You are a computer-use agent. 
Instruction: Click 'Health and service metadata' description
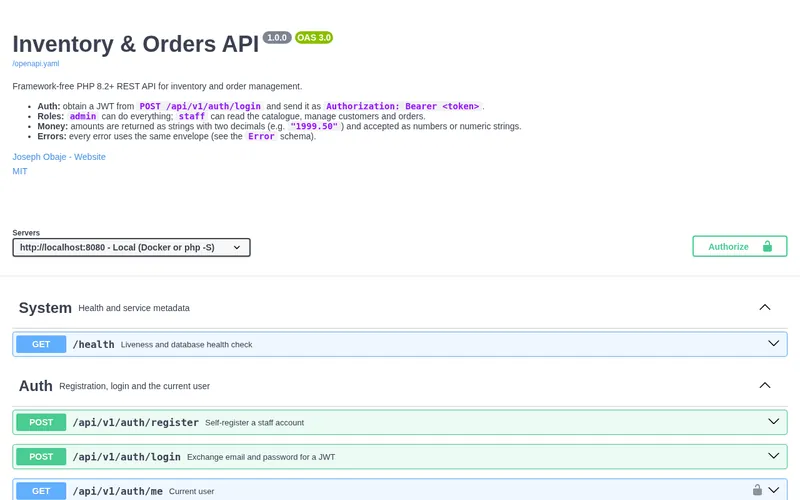134,308
